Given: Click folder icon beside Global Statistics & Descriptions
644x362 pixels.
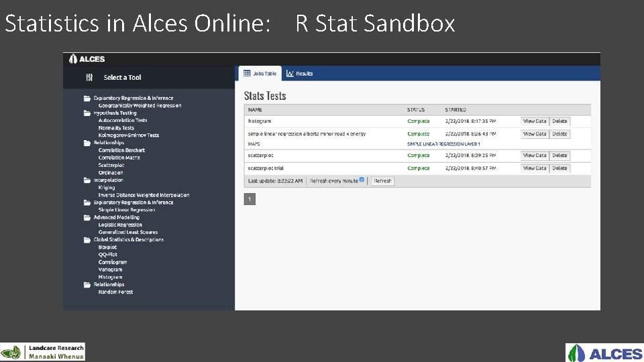Looking at the screenshot, I should [87, 240].
